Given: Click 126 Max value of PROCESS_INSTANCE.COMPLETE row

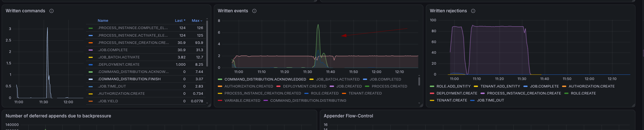Looking at the screenshot, I should click(x=200, y=28).
